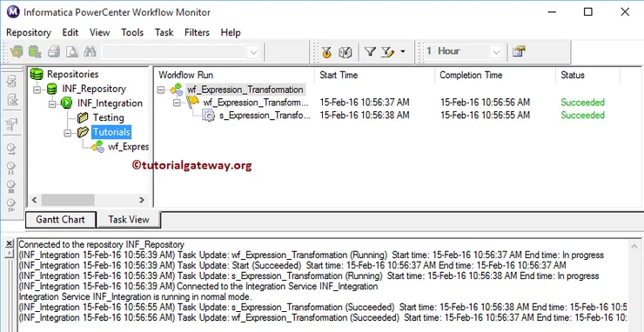Click the clock with arrow icon in left toolbar
This screenshot has height=332, width=644.
click(x=12, y=149)
